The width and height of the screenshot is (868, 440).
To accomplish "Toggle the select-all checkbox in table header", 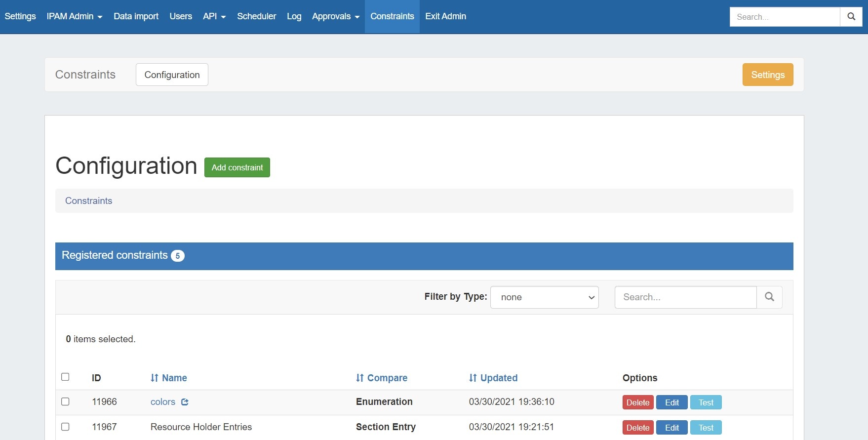I will [x=65, y=377].
